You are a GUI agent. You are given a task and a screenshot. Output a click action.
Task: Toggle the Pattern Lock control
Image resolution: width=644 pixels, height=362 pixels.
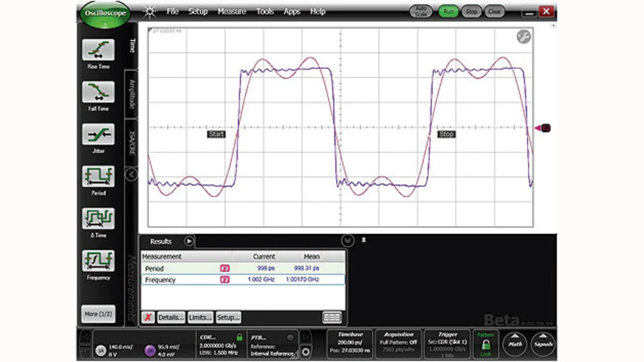[x=486, y=345]
